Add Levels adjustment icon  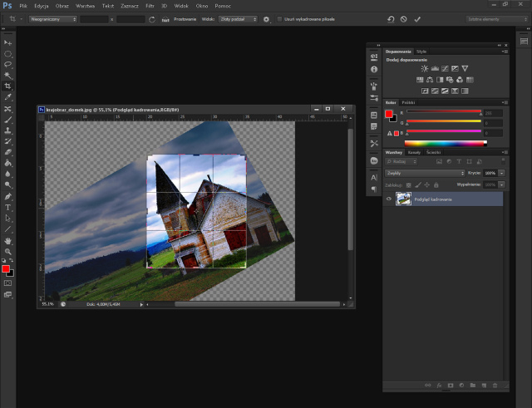click(x=435, y=68)
